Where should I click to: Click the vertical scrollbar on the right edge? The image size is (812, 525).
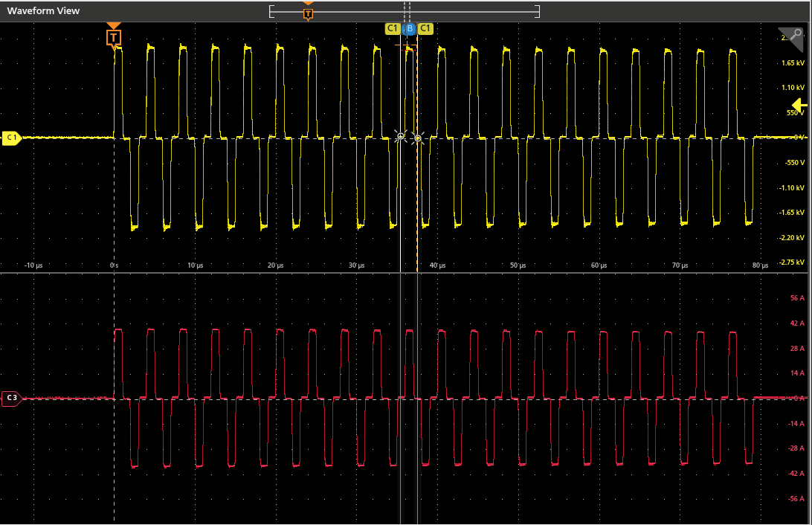(x=808, y=260)
